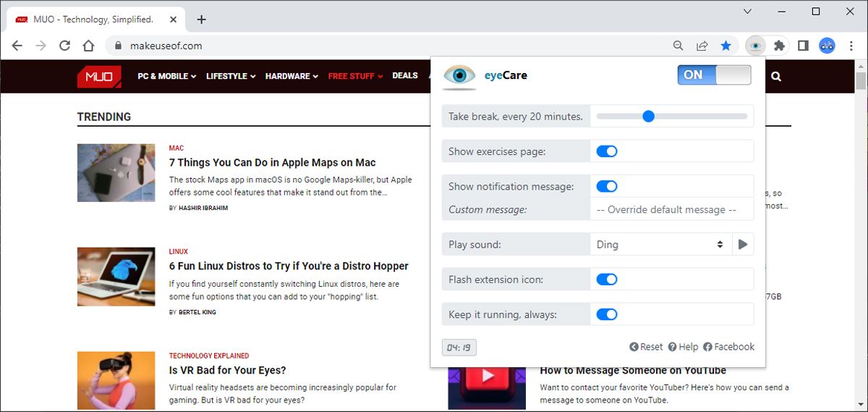Open the Apple Maps article thumbnail
This screenshot has height=412, width=868.
point(116,172)
